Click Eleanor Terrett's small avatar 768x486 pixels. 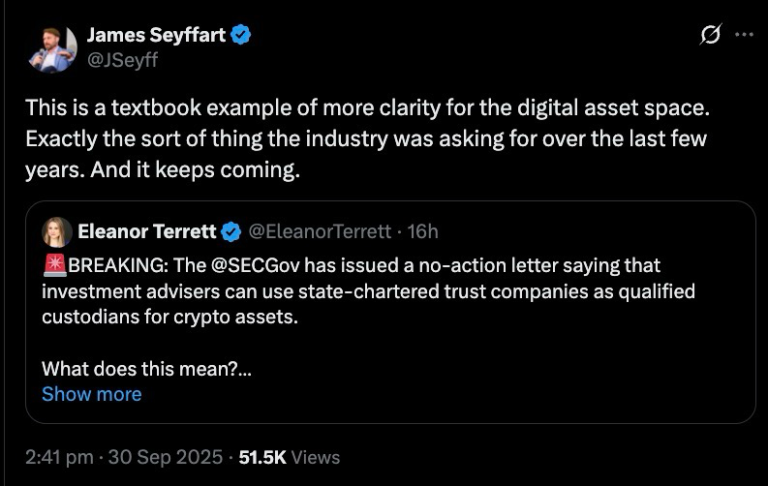point(56,232)
